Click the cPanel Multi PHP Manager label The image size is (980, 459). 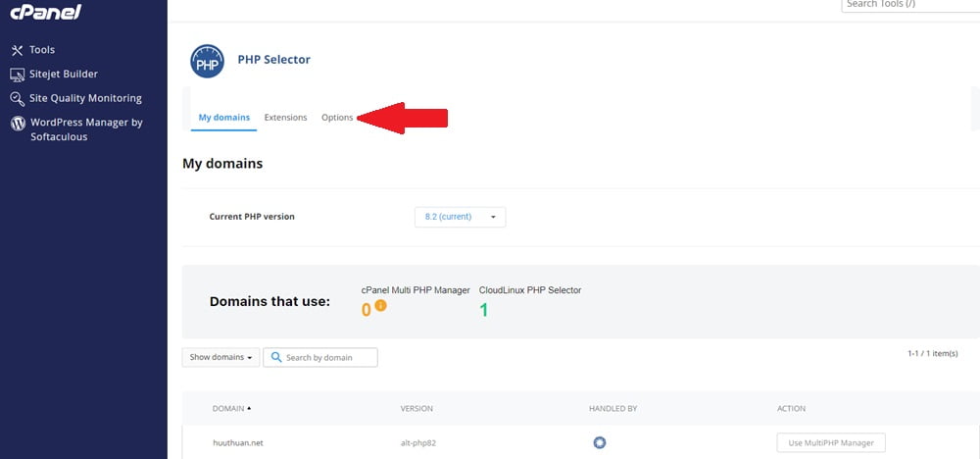click(416, 290)
